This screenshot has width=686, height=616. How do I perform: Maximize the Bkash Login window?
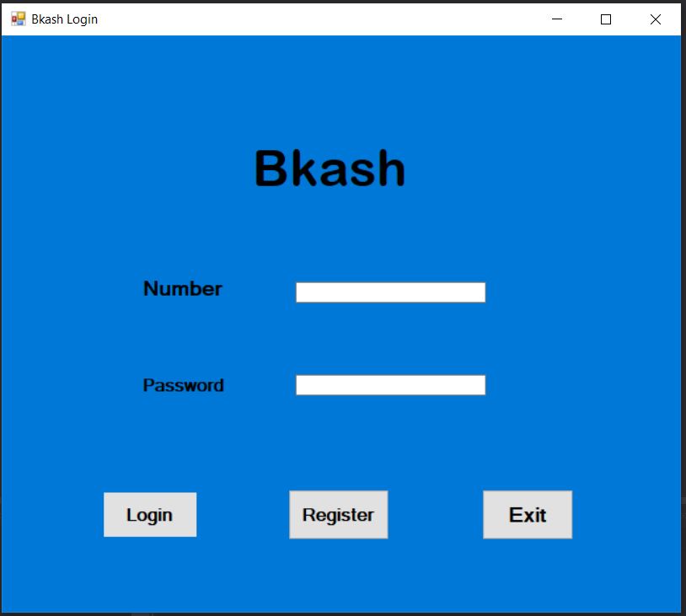pos(605,19)
